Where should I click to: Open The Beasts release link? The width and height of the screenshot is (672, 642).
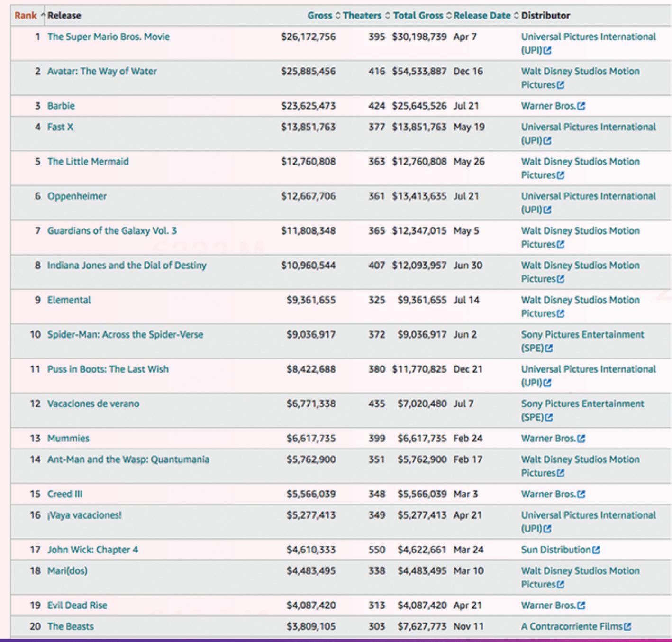click(71, 626)
